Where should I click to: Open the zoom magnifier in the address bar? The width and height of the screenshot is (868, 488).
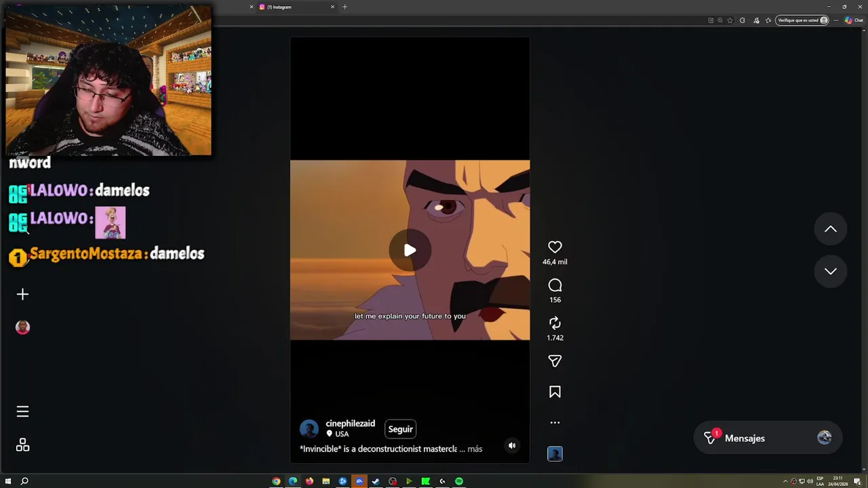[720, 20]
